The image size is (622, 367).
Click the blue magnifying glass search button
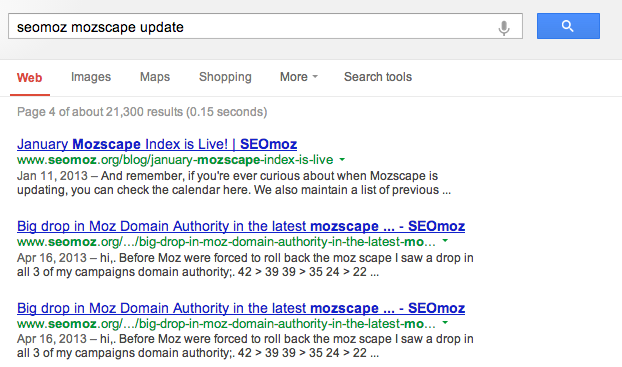(568, 26)
